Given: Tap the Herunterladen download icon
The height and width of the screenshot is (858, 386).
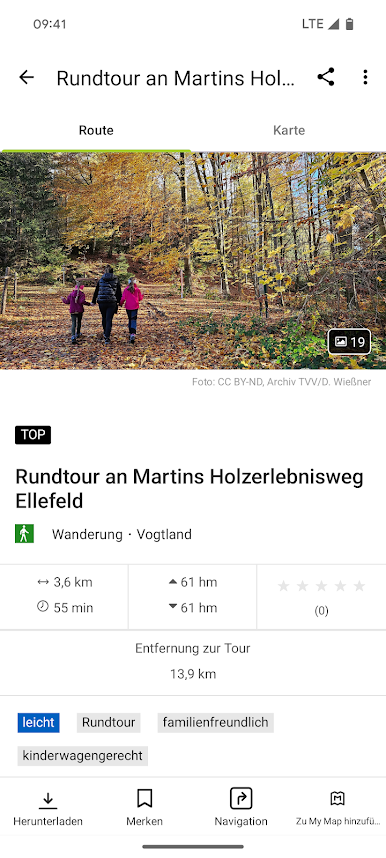Looking at the screenshot, I should pyautogui.click(x=48, y=808).
